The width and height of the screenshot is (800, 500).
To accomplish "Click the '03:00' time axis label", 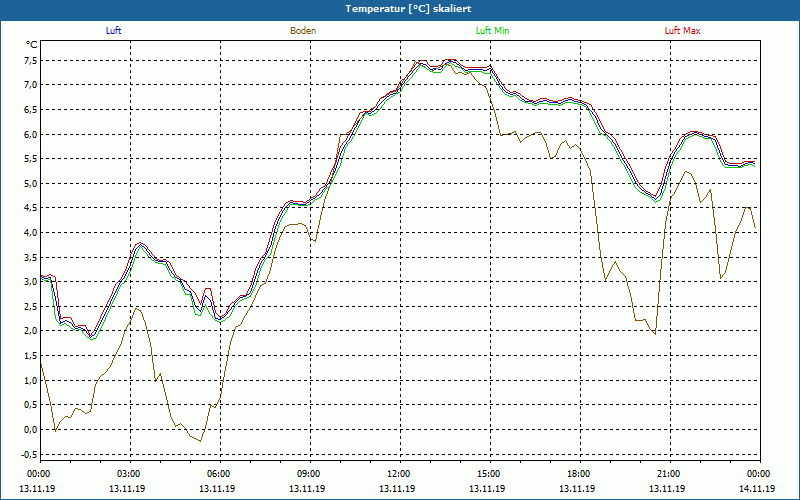I will coord(129,474).
